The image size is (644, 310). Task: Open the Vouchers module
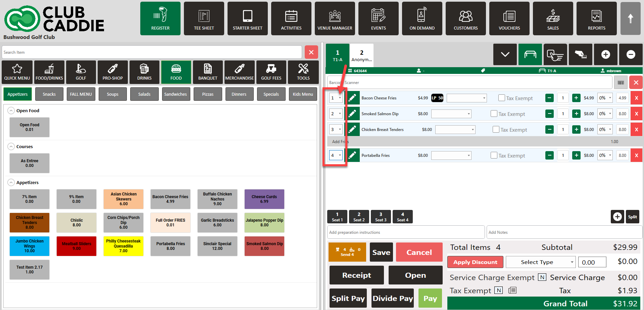click(x=509, y=18)
